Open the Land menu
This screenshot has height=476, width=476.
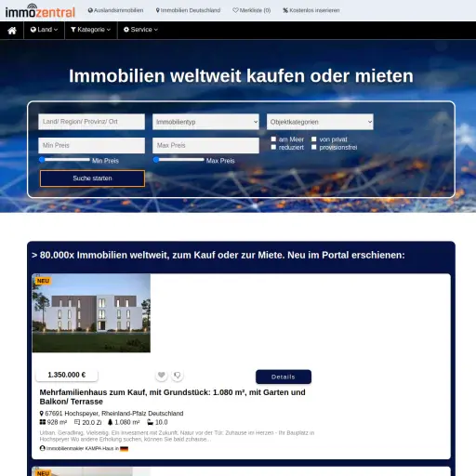(x=44, y=30)
